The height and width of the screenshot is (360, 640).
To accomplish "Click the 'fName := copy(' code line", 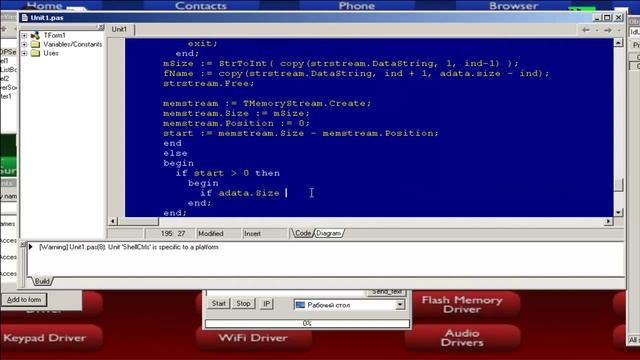I will coord(356,73).
